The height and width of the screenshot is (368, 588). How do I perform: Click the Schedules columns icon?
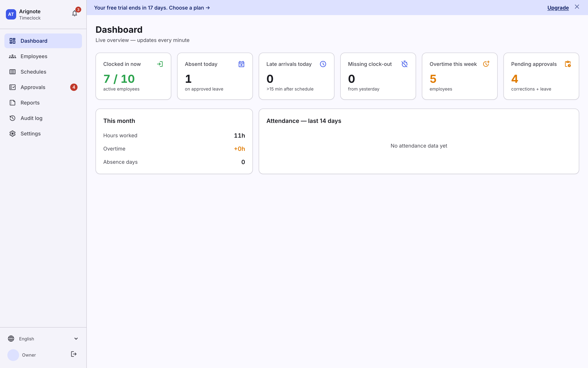coord(12,72)
